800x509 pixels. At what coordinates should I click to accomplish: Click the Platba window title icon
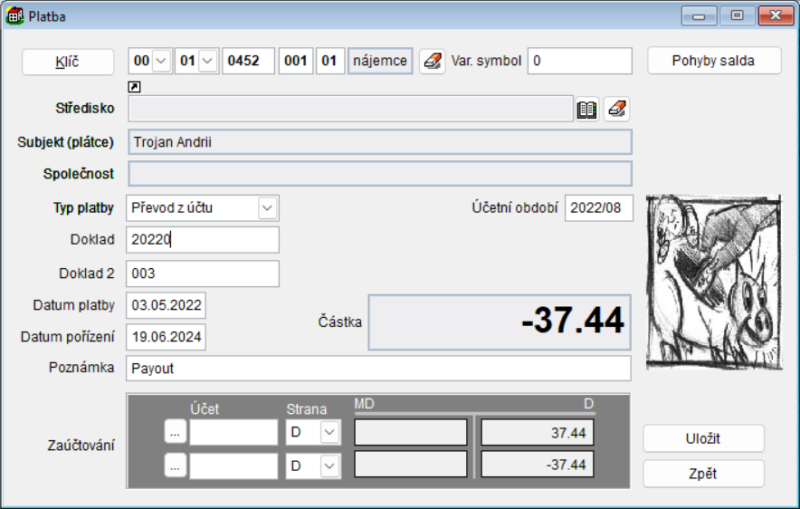coord(15,16)
